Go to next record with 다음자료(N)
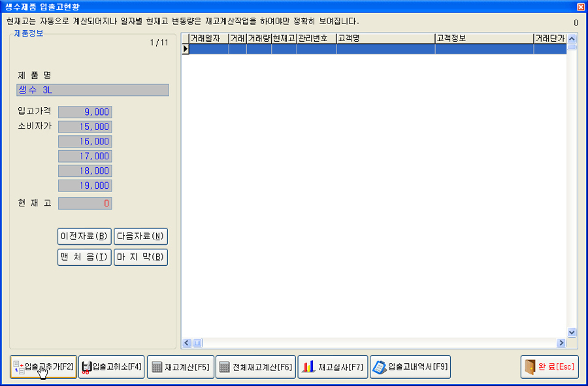Screen dimensions: 588x386 [x=140, y=236]
